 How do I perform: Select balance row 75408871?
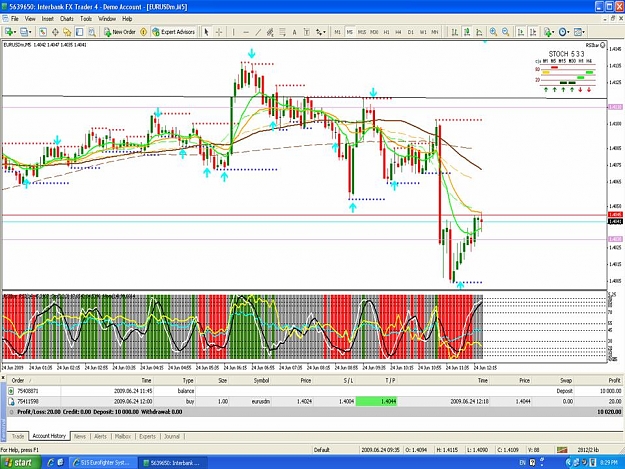[x=314, y=391]
